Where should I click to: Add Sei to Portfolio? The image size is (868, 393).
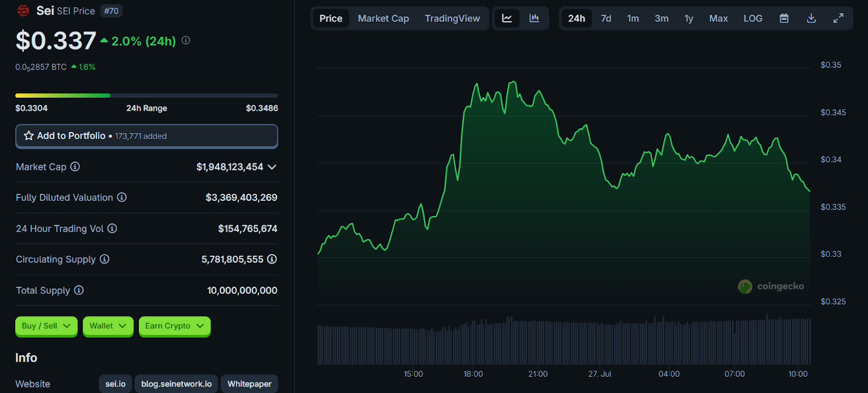point(146,136)
